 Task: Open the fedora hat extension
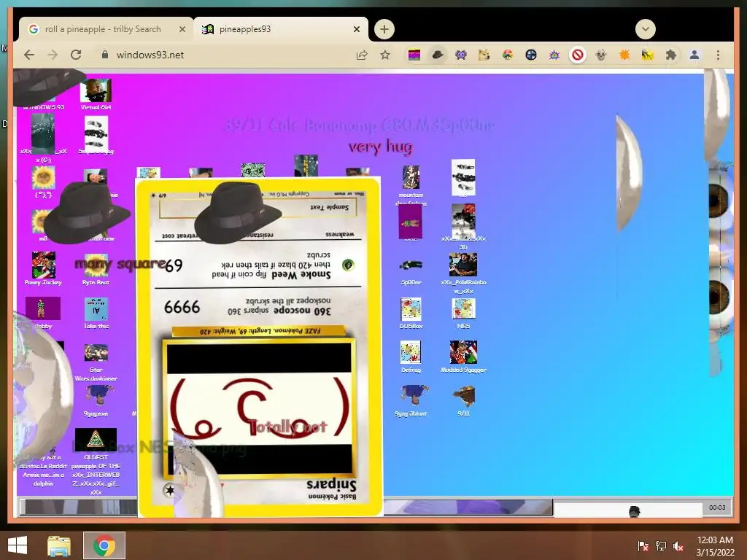point(438,55)
